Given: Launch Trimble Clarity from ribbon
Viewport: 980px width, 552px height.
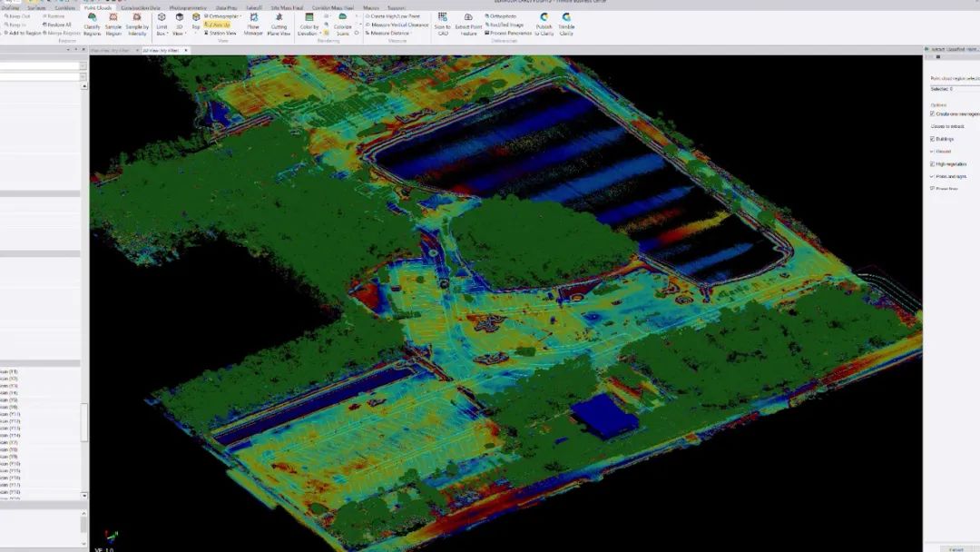Looking at the screenshot, I should (x=566, y=22).
